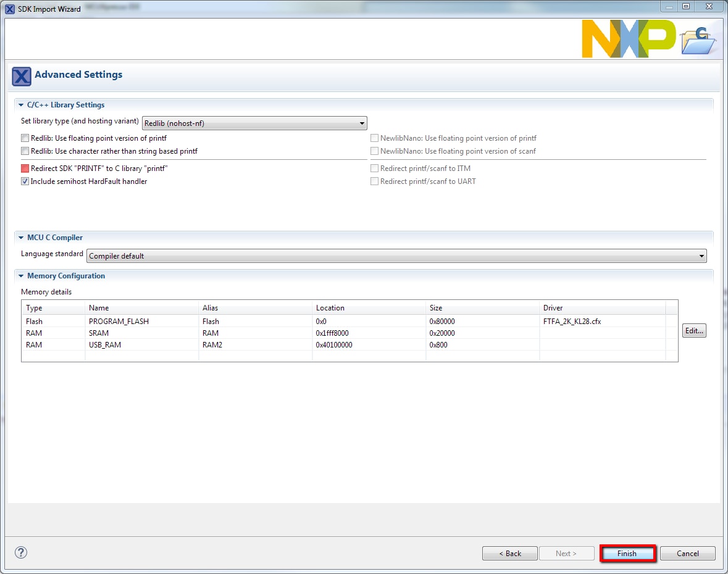Click the Edit button next to memory details
The width and height of the screenshot is (728, 574).
(693, 330)
